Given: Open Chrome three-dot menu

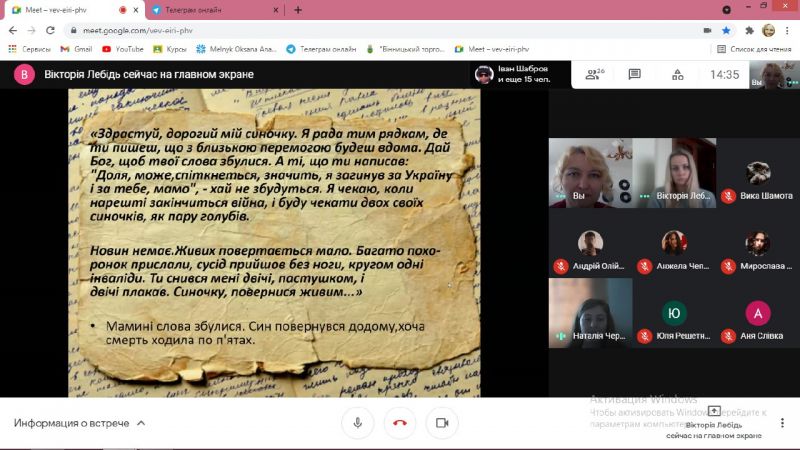Looking at the screenshot, I should (788, 31).
